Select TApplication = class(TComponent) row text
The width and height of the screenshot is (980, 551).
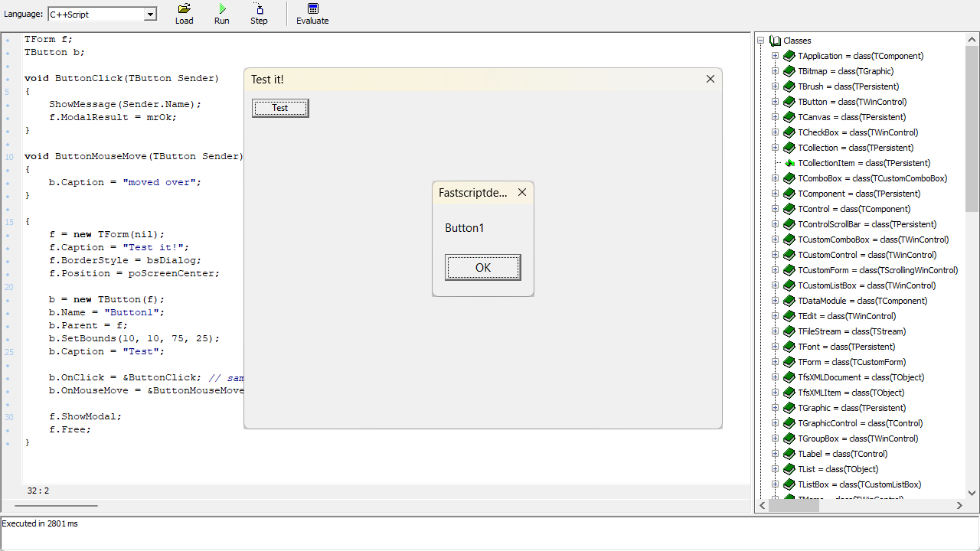[861, 56]
